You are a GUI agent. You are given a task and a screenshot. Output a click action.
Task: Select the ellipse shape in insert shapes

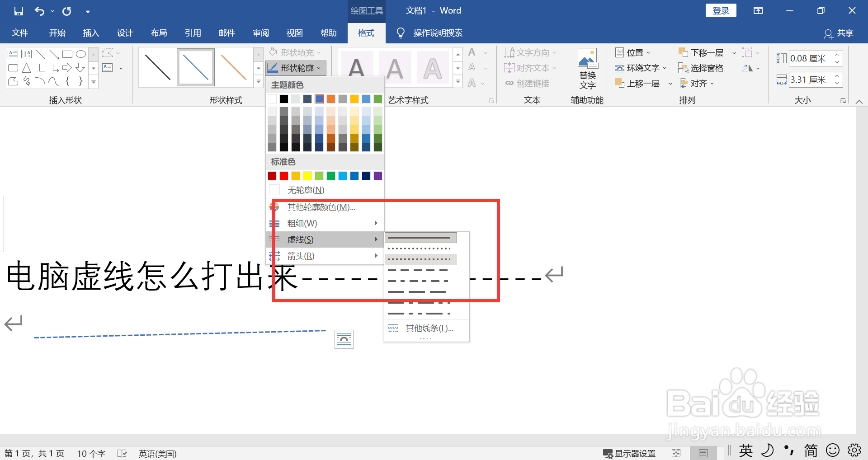(80, 53)
